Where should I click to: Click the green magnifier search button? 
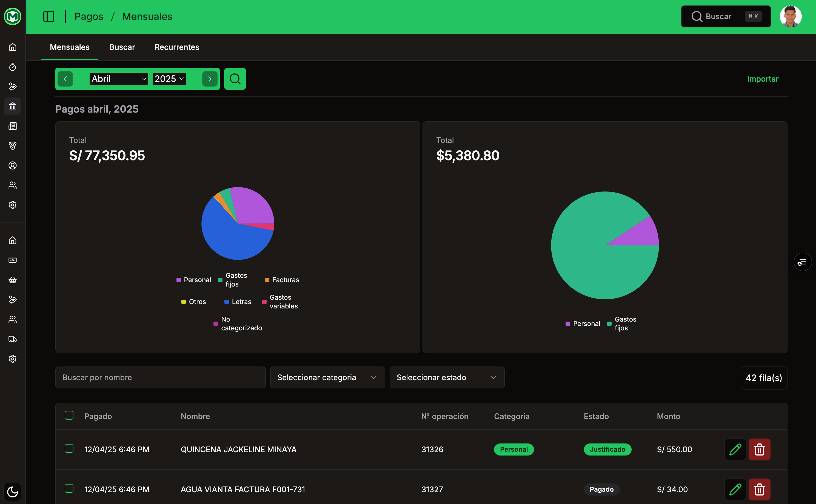coord(235,79)
